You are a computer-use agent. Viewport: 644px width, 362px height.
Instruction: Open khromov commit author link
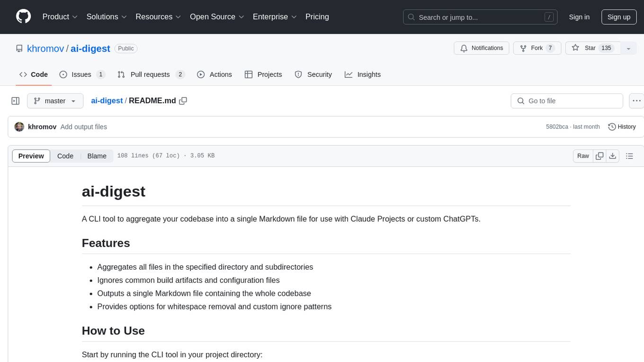tap(42, 127)
